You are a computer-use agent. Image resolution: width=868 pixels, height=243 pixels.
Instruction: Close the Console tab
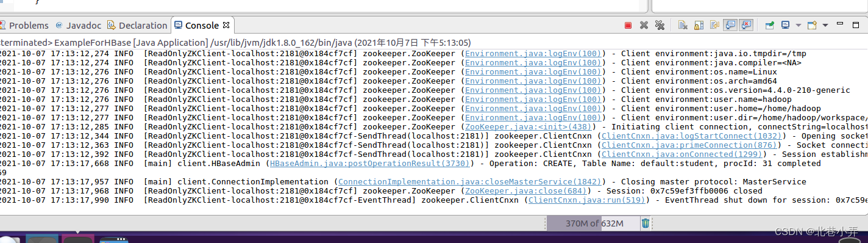(x=226, y=25)
